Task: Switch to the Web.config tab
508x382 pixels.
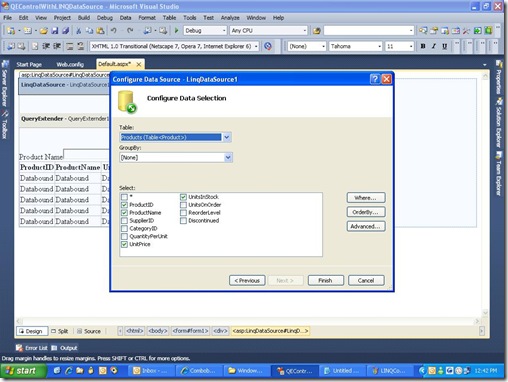Action: click(x=70, y=64)
